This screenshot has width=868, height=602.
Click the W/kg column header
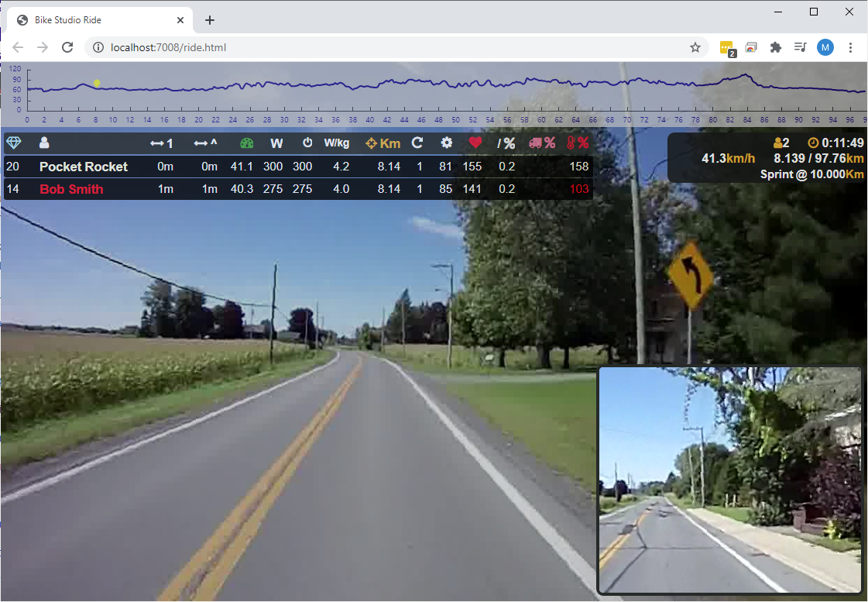337,143
